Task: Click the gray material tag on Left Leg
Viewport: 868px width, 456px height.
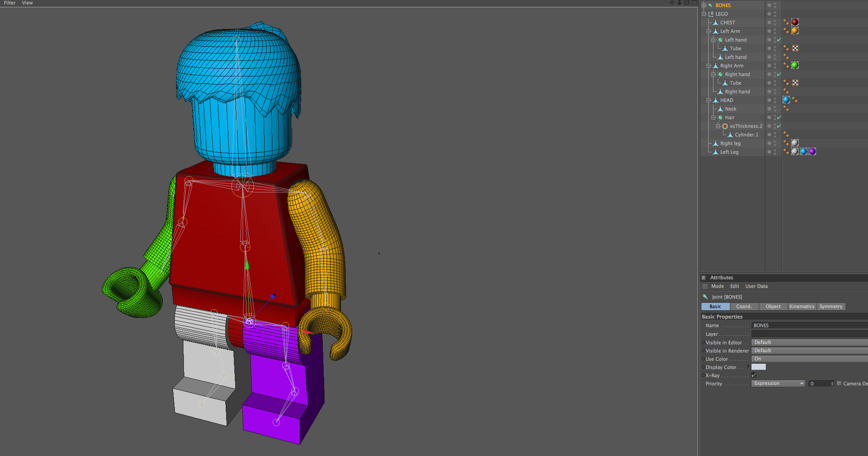Action: point(795,151)
